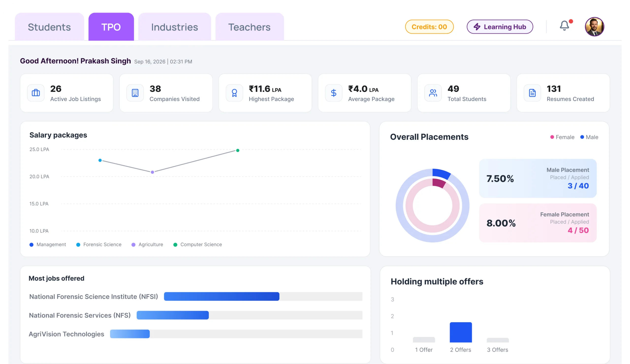Viewport: 630px width, 364px height.
Task: Click the National Forensic Science Institute progress bar
Action: (263, 296)
